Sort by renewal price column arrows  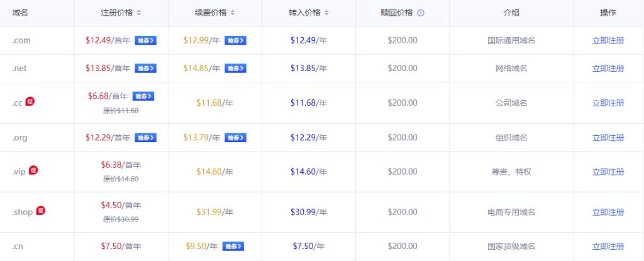tap(233, 13)
